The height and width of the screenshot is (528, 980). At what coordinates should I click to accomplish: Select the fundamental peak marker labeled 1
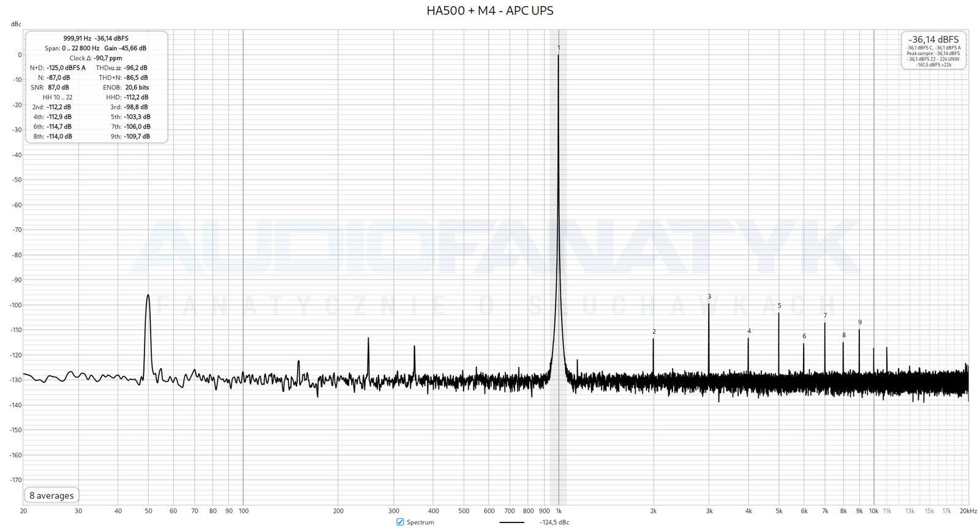click(x=559, y=48)
